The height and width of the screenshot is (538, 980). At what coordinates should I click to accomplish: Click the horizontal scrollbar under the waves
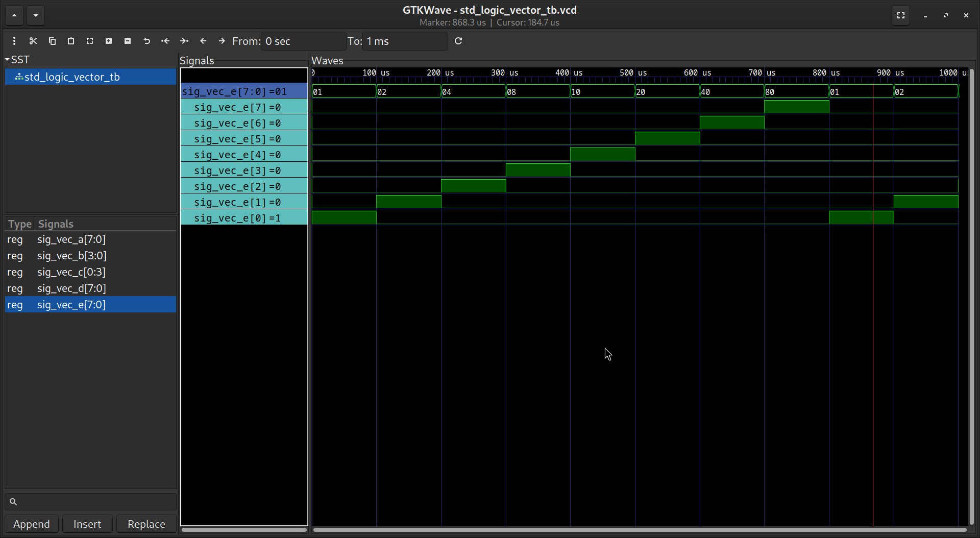pyautogui.click(x=640, y=530)
